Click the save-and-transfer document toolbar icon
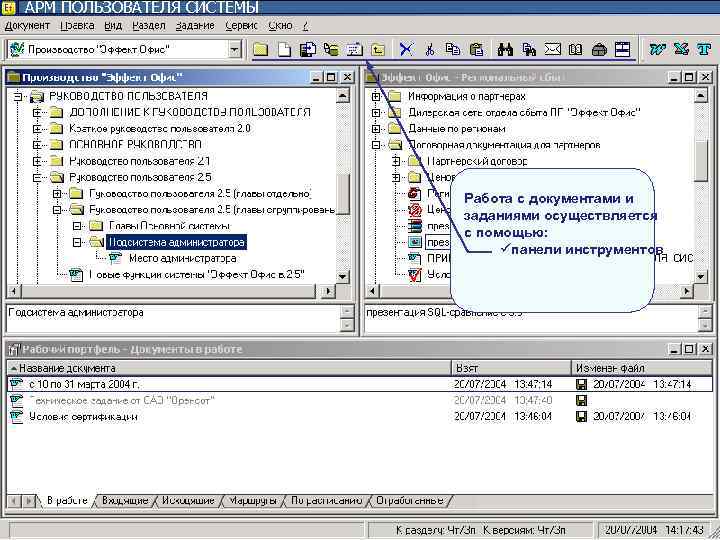 point(308,49)
